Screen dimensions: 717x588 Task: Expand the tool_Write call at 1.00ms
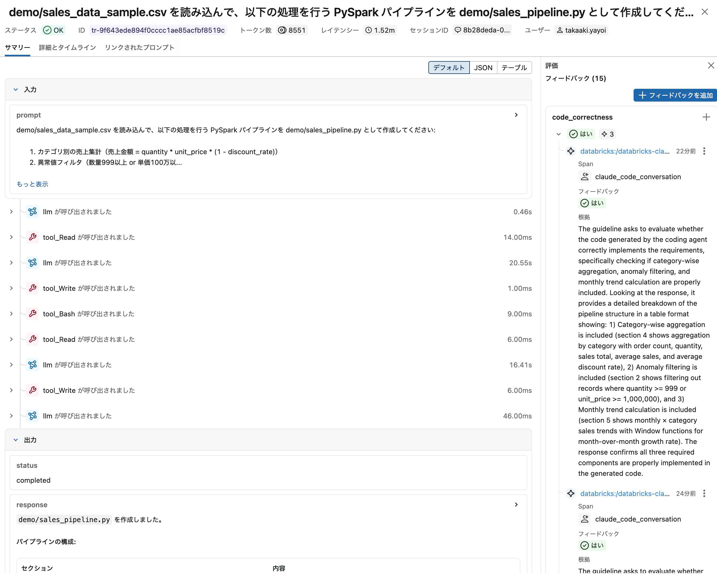tap(11, 288)
